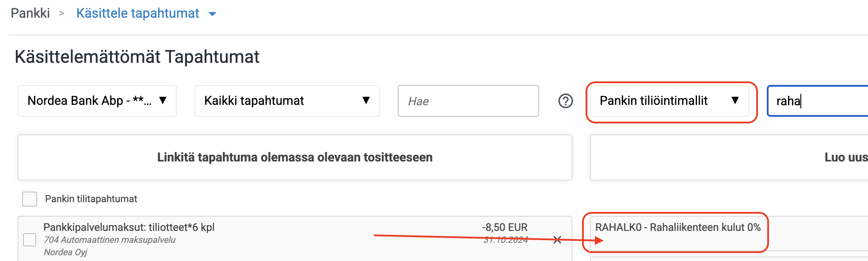Expand the caret beside Käsittele tapahtumat
Image resolution: width=868 pixels, height=261 pixels.
(213, 14)
